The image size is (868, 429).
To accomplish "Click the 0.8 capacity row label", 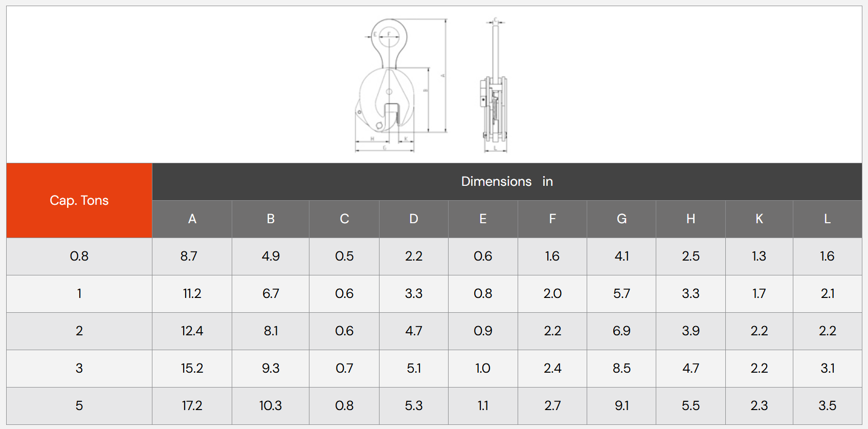I will 79,256.
